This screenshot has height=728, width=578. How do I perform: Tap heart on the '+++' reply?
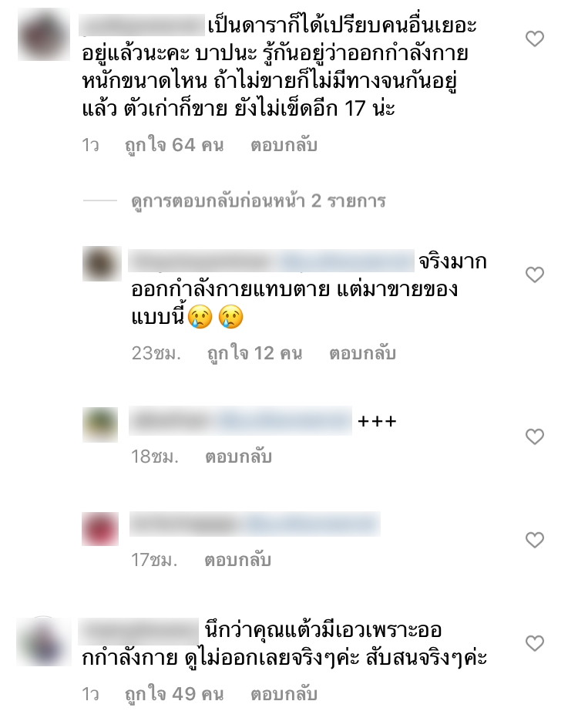(x=534, y=436)
